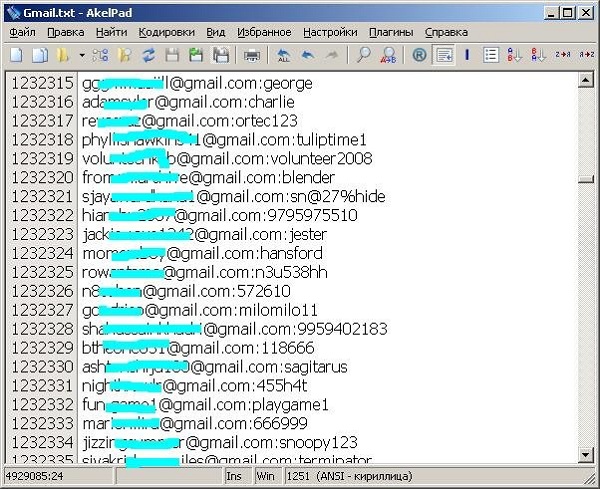
Task: Open the Избранное menu
Action: point(264,33)
